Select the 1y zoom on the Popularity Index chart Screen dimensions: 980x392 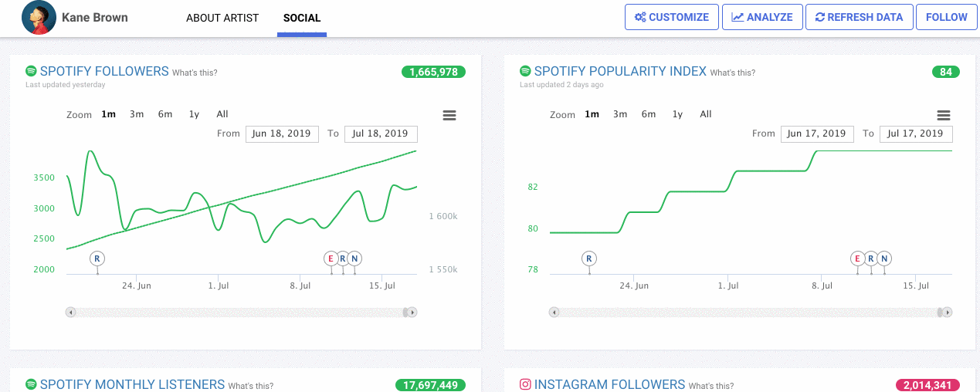tap(677, 114)
